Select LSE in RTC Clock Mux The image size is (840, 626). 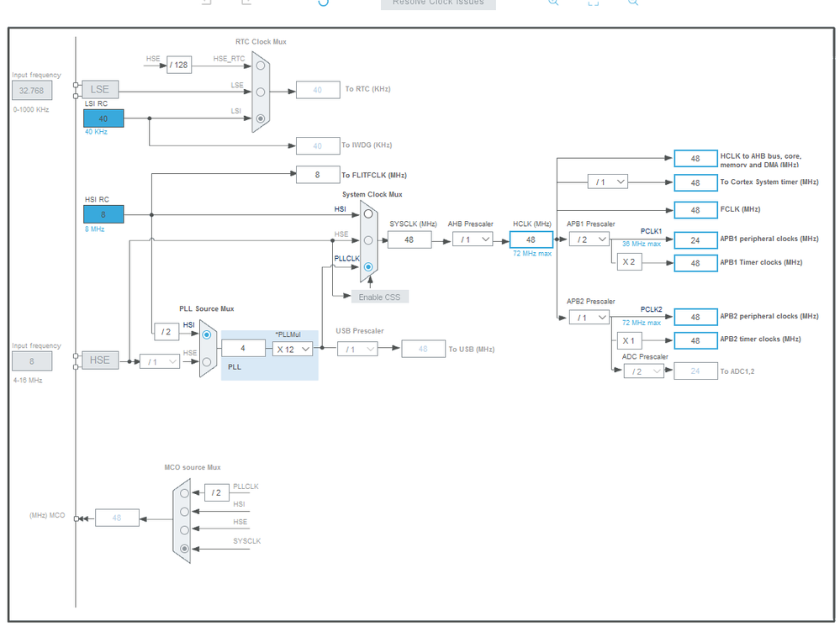pyautogui.click(x=261, y=92)
